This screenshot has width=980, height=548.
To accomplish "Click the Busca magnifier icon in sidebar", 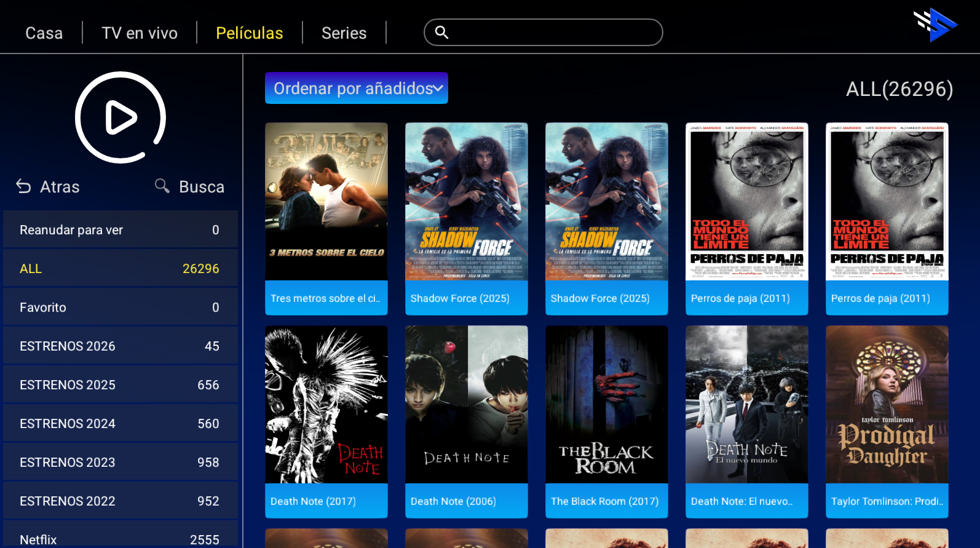I will [162, 186].
